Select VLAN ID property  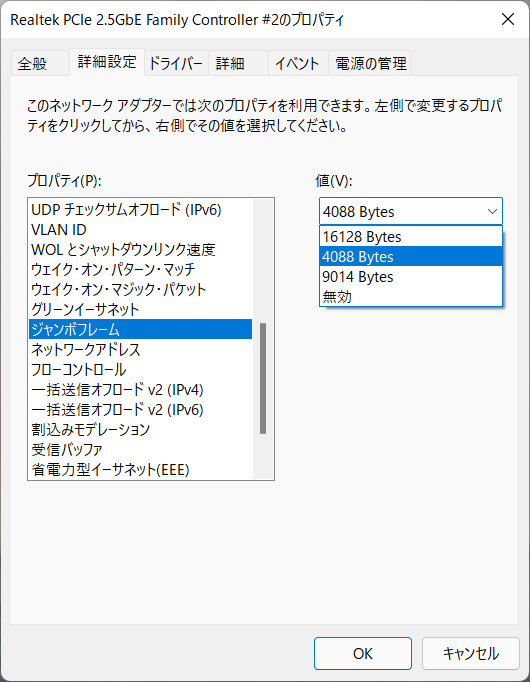pyautogui.click(x=140, y=229)
